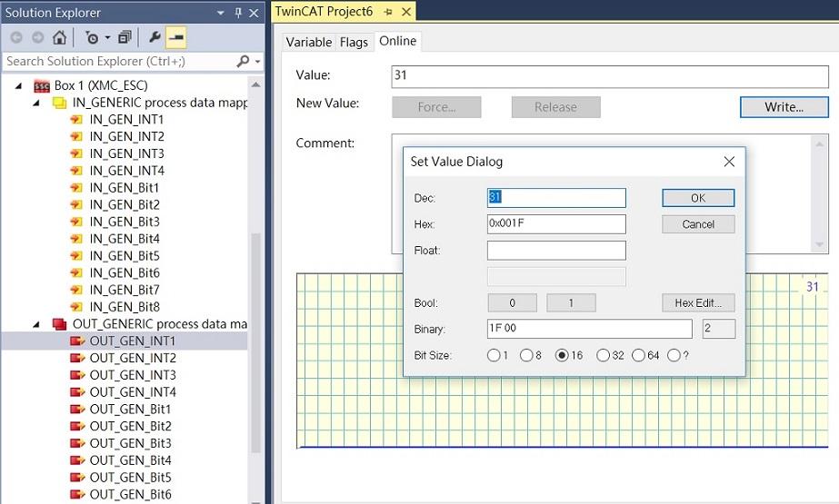Click the Collapse All icon in Solution Explorer
Viewport: 839px width, 504px height.
click(x=125, y=38)
